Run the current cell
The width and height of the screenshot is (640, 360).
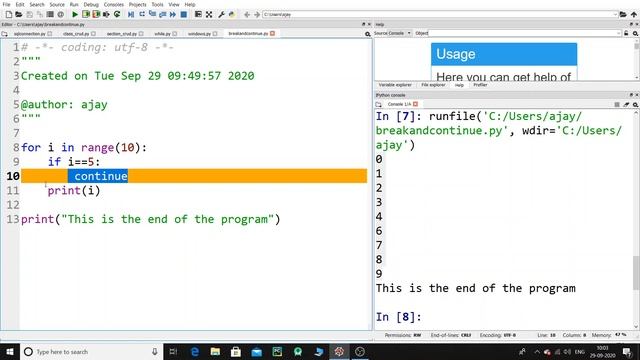(86, 14)
